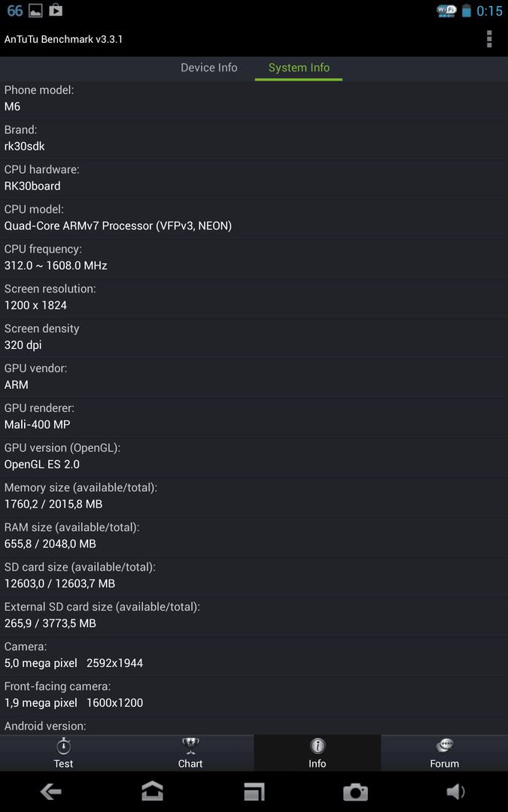
Task: Open Play Store notification icon
Action: pyautogui.click(x=56, y=10)
